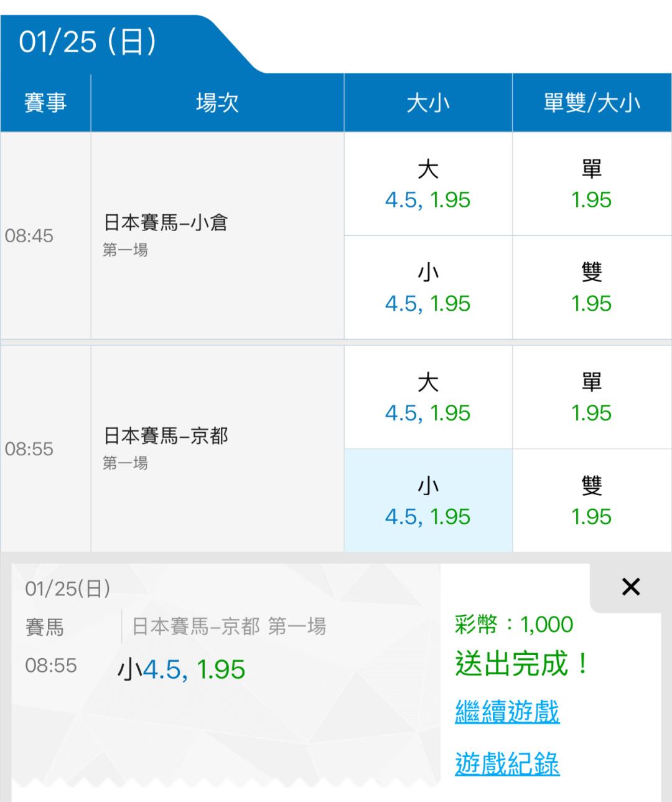
Task: Select 雙 1.95 for 京都 race
Action: tap(591, 501)
